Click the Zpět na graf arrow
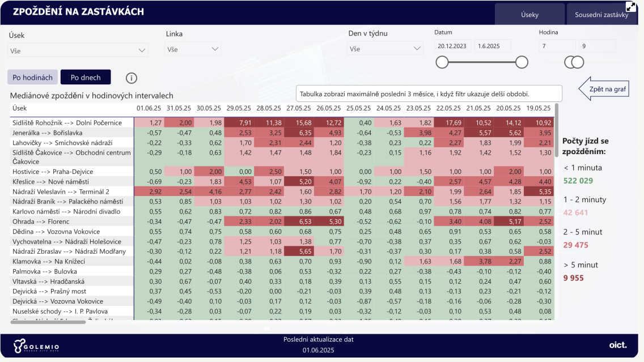The image size is (644, 362). (x=604, y=88)
